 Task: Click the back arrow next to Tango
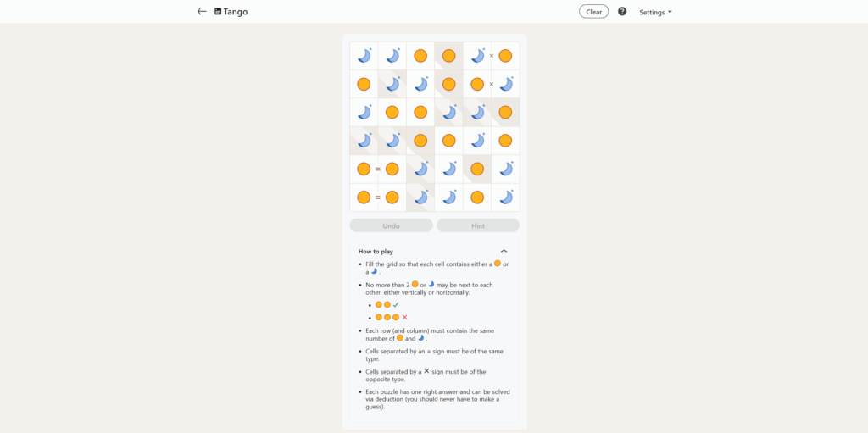pyautogui.click(x=202, y=12)
